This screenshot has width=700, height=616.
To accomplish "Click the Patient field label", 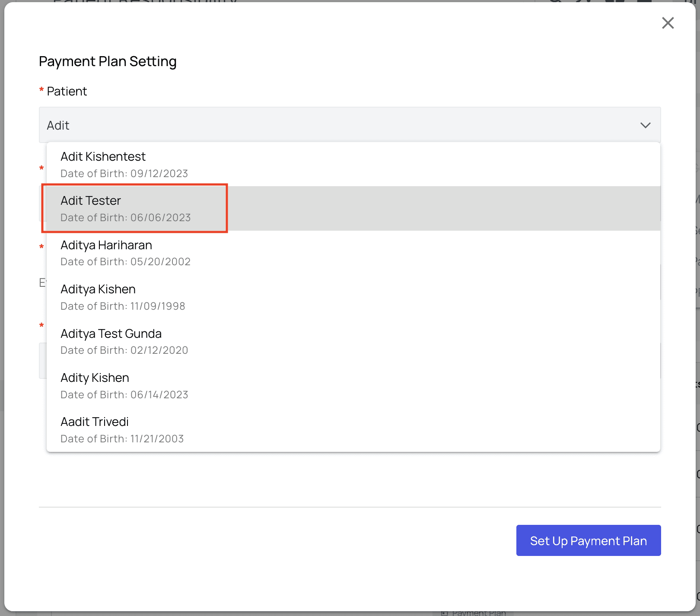I will 67,92.
